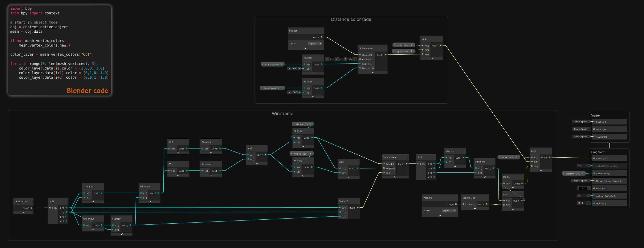Select the Wire Color(4) property pill

[x=508, y=157]
